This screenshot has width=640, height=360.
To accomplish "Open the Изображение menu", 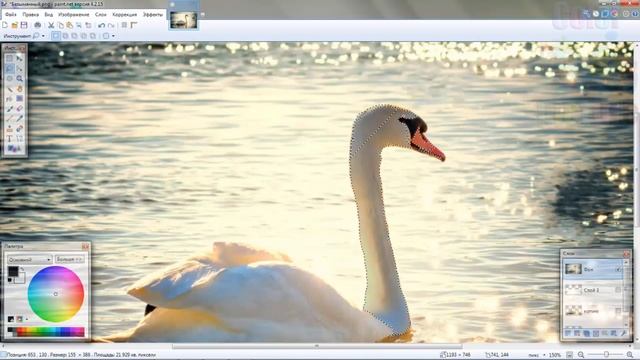I will pyautogui.click(x=74, y=14).
